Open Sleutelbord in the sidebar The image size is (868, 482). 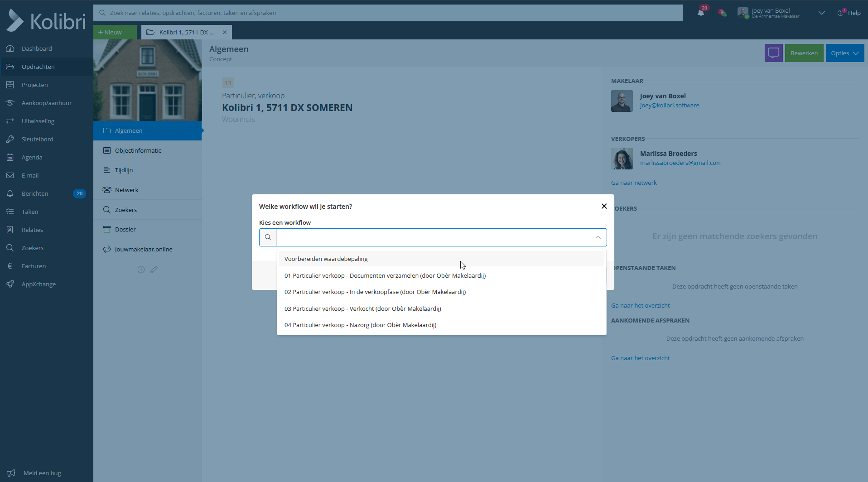coord(37,139)
